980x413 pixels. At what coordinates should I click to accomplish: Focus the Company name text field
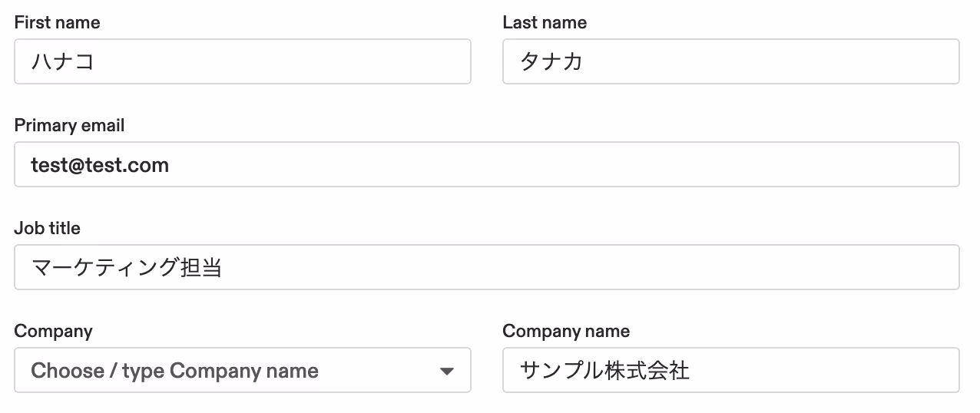coord(731,370)
